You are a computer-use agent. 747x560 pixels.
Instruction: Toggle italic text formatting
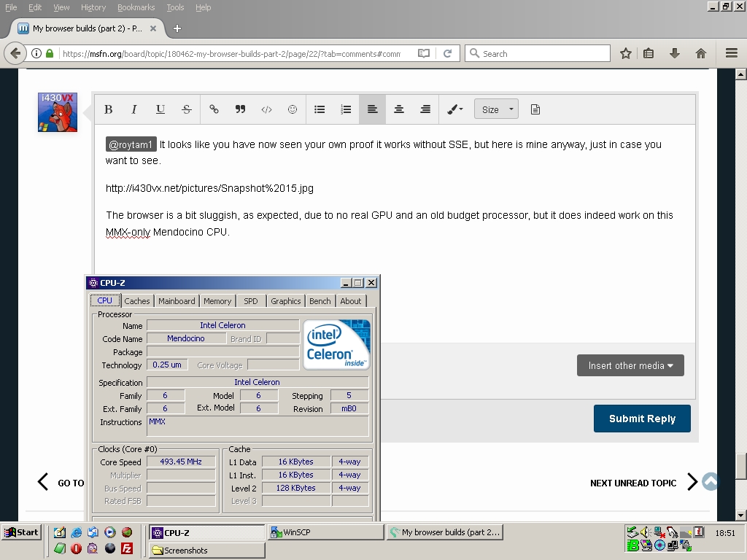134,109
